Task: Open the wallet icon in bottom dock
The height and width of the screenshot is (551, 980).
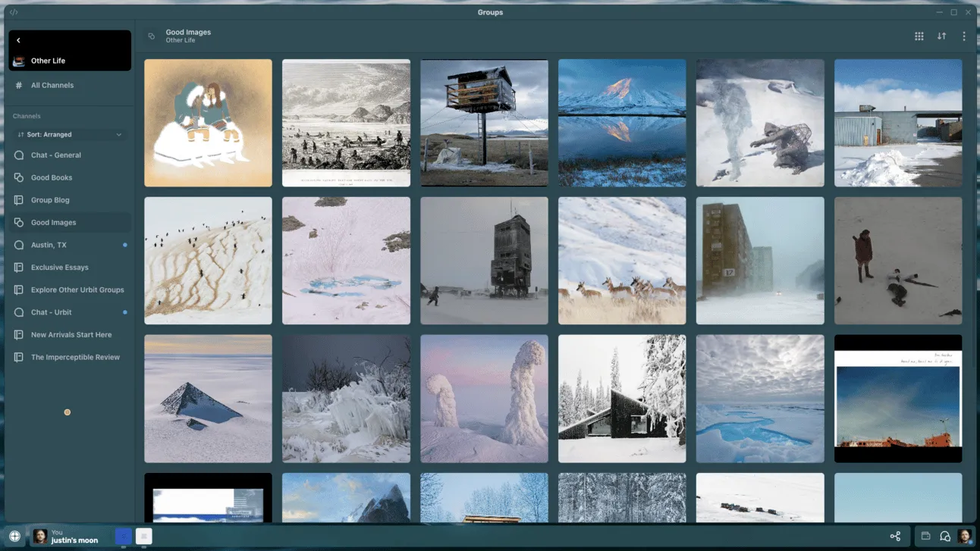Action: point(925,536)
